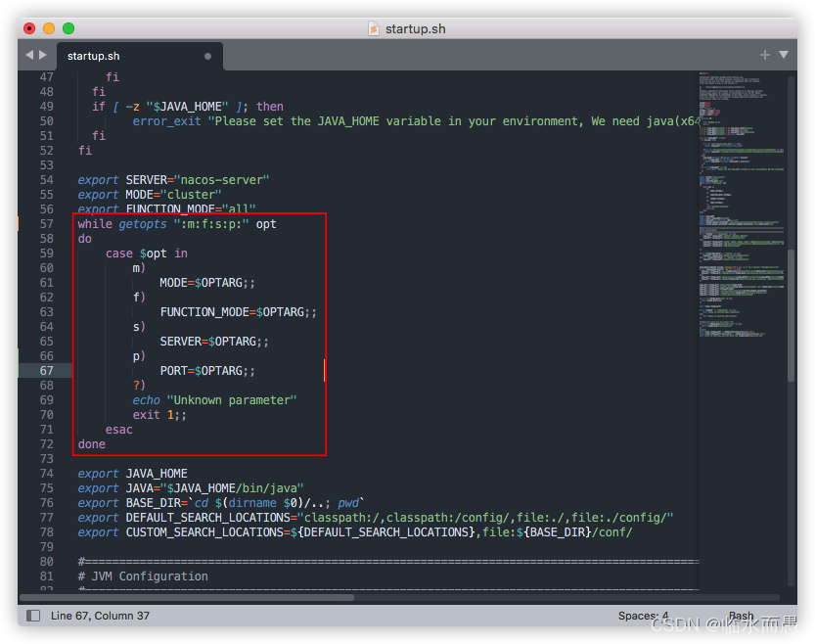Click the export JAVA_HOME line
The image size is (815, 644).
(x=132, y=474)
